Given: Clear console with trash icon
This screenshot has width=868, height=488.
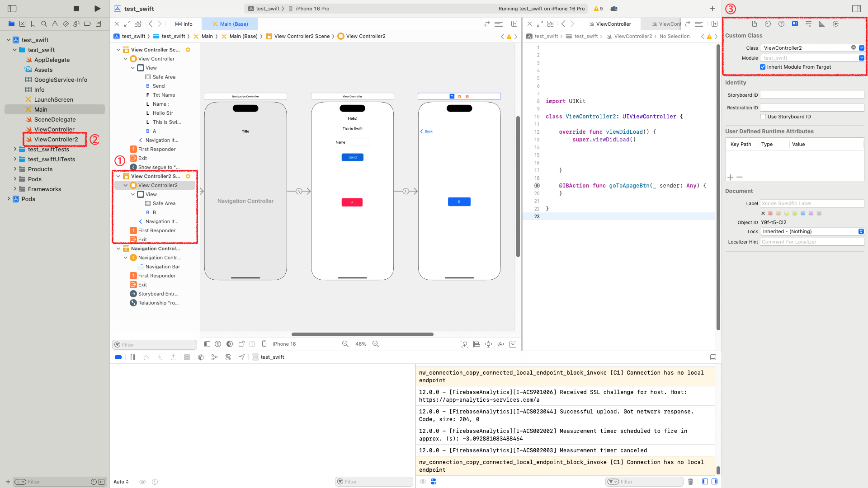Looking at the screenshot, I should (690, 482).
